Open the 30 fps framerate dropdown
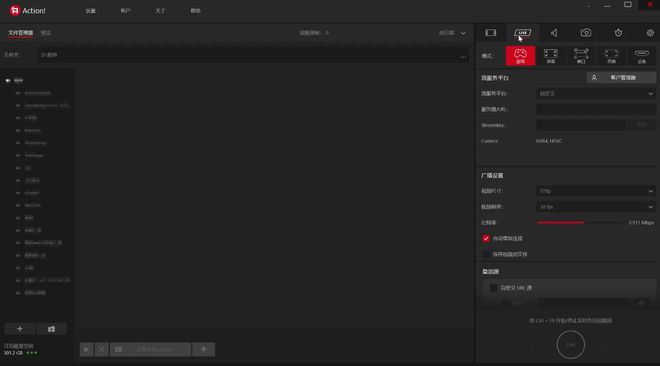The width and height of the screenshot is (660, 366). click(x=596, y=207)
